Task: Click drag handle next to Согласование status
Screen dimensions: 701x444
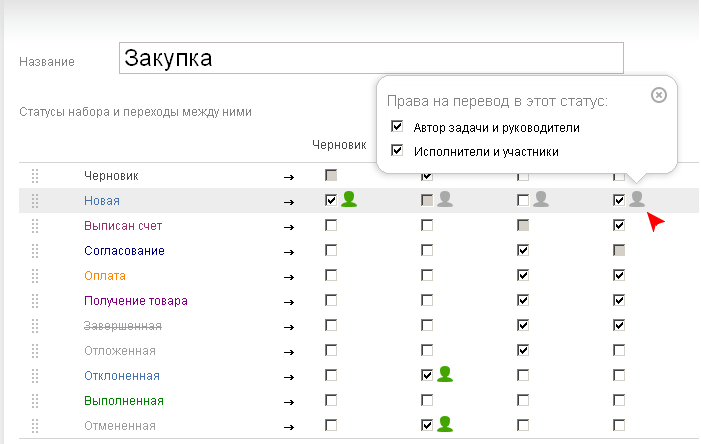Action: click(35, 251)
